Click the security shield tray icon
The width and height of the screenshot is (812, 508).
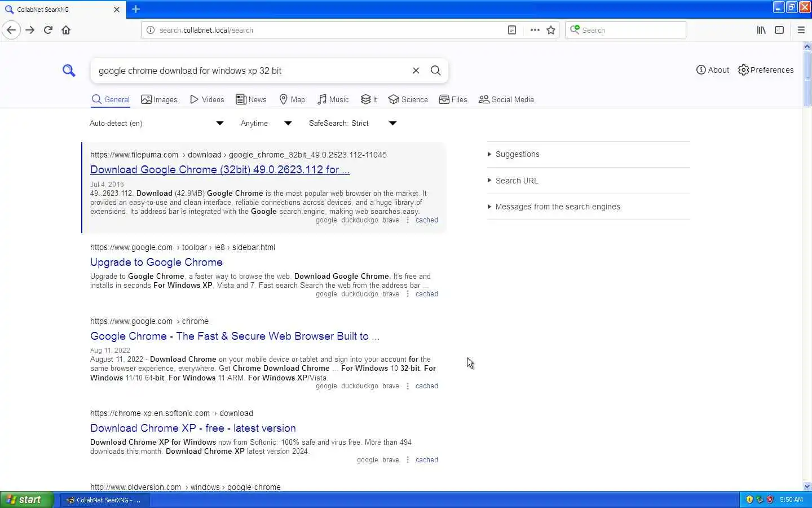(x=749, y=500)
